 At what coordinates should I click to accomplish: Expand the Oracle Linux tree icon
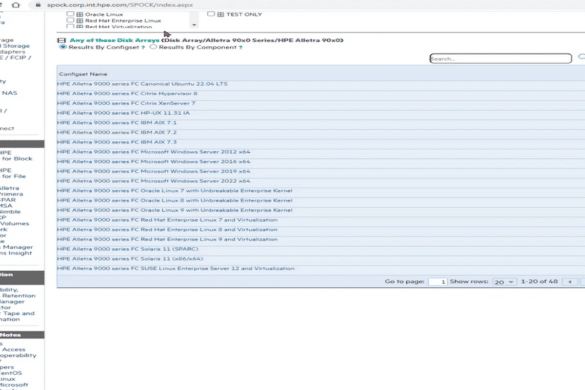(79, 14)
